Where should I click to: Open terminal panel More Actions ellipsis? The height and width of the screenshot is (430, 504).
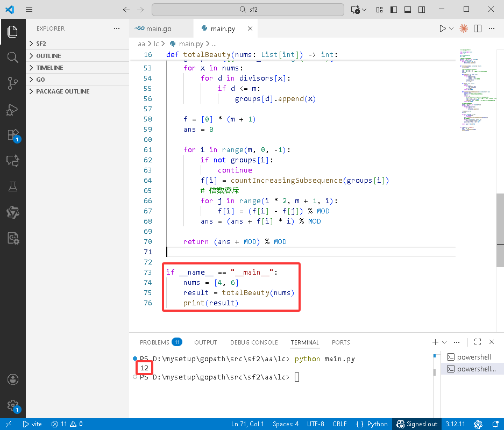pos(457,342)
